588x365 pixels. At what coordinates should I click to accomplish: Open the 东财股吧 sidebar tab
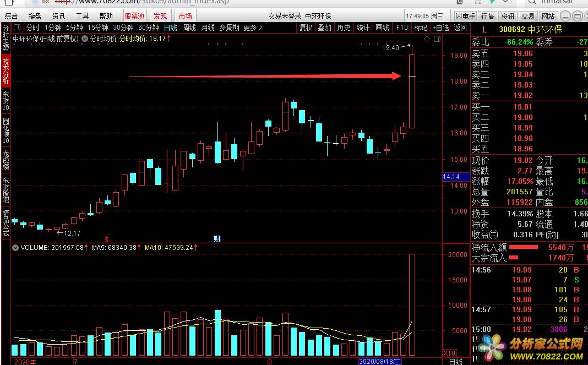pos(6,190)
